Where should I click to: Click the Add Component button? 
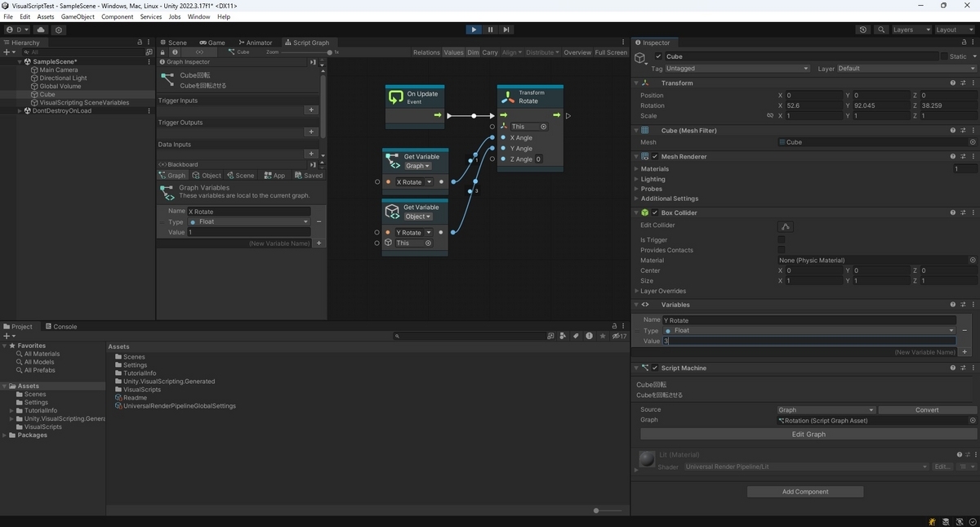[x=805, y=492]
